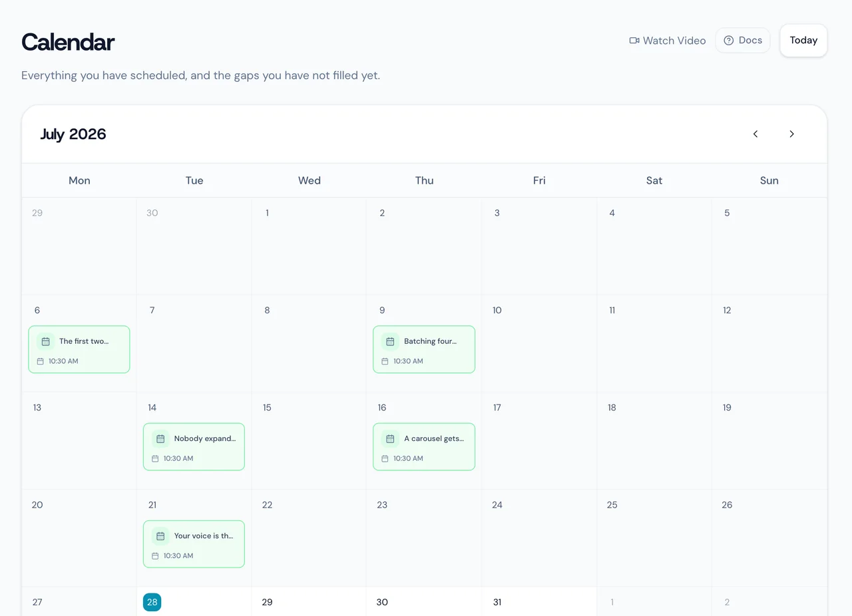Viewport: 852px width, 616px height.
Task: Click the Sun column header
Action: pyautogui.click(x=769, y=180)
